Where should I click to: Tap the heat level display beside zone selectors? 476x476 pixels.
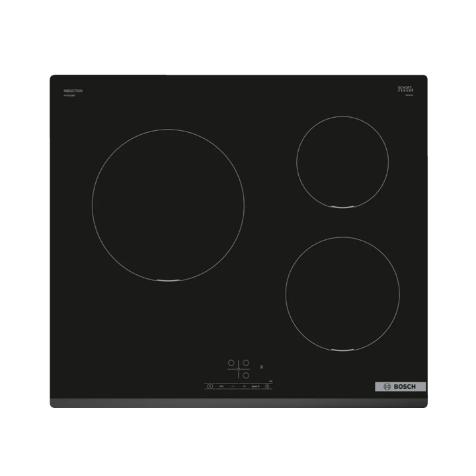click(262, 367)
